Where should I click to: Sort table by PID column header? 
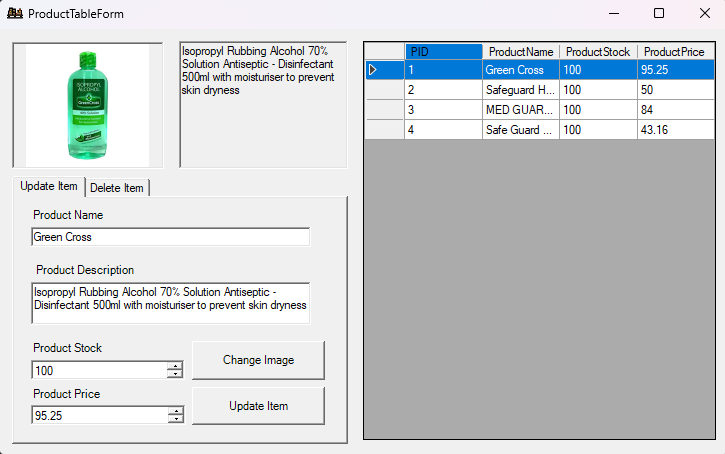443,52
